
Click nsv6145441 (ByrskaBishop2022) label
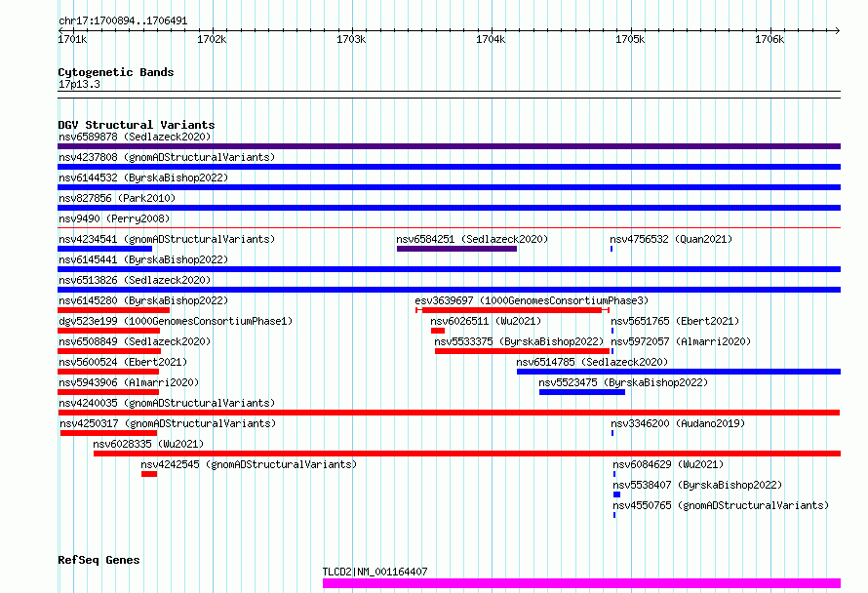(143, 259)
